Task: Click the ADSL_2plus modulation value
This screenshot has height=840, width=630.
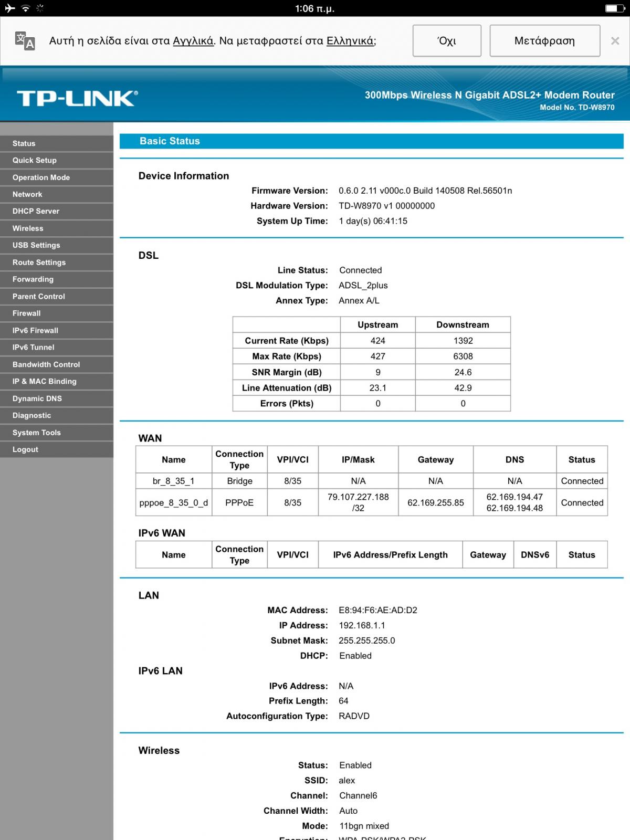Action: tap(363, 286)
